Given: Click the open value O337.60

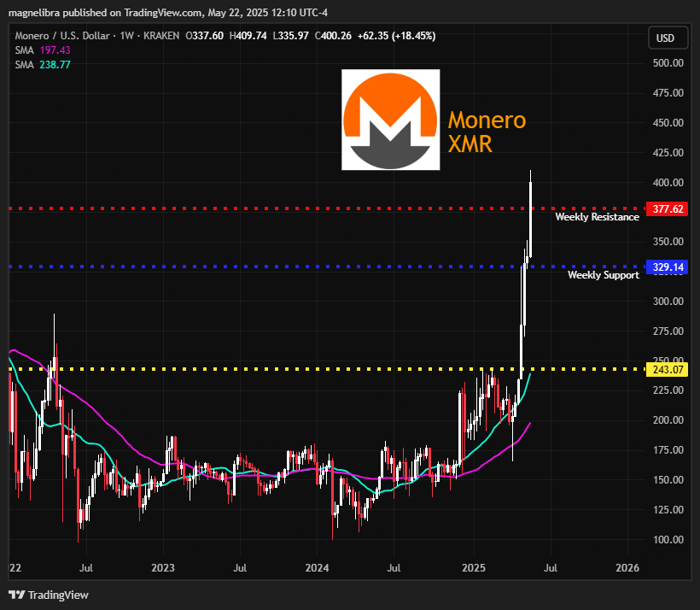Looking at the screenshot, I should click(205, 36).
